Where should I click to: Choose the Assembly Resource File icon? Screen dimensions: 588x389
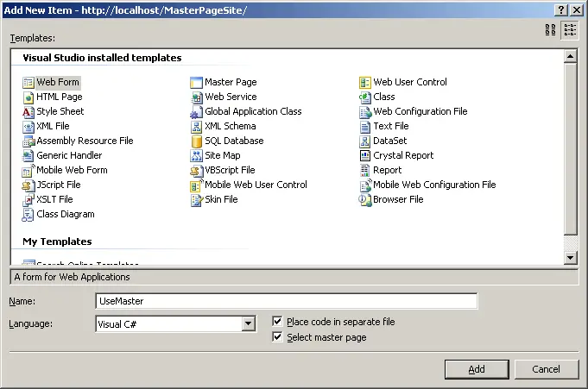point(28,141)
